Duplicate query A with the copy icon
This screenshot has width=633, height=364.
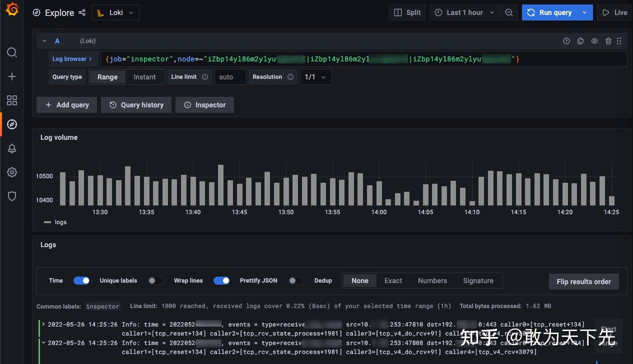(x=580, y=41)
